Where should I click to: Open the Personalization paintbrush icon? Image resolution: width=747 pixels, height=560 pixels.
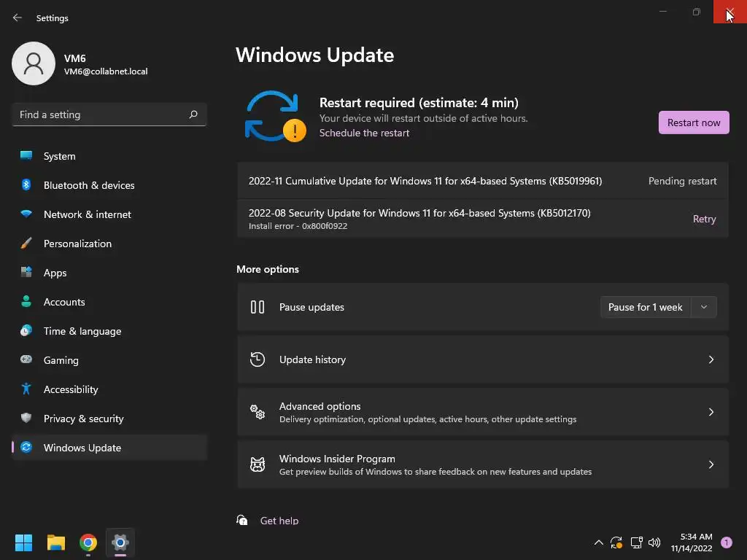pyautogui.click(x=26, y=244)
